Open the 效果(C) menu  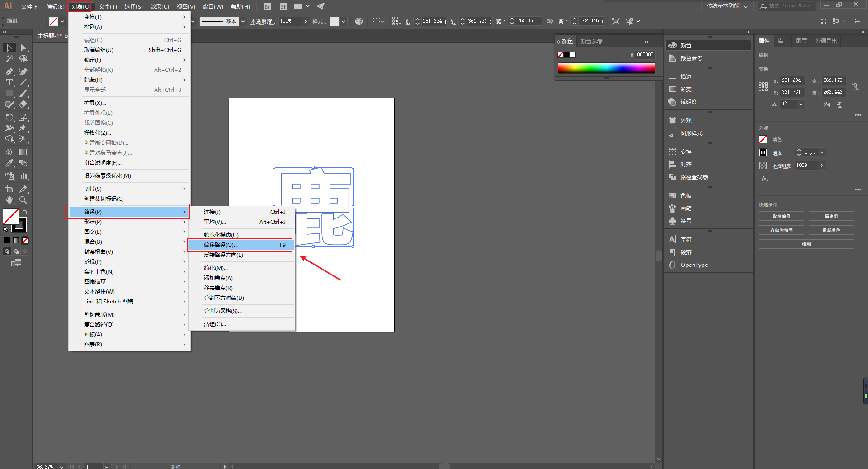coord(160,6)
